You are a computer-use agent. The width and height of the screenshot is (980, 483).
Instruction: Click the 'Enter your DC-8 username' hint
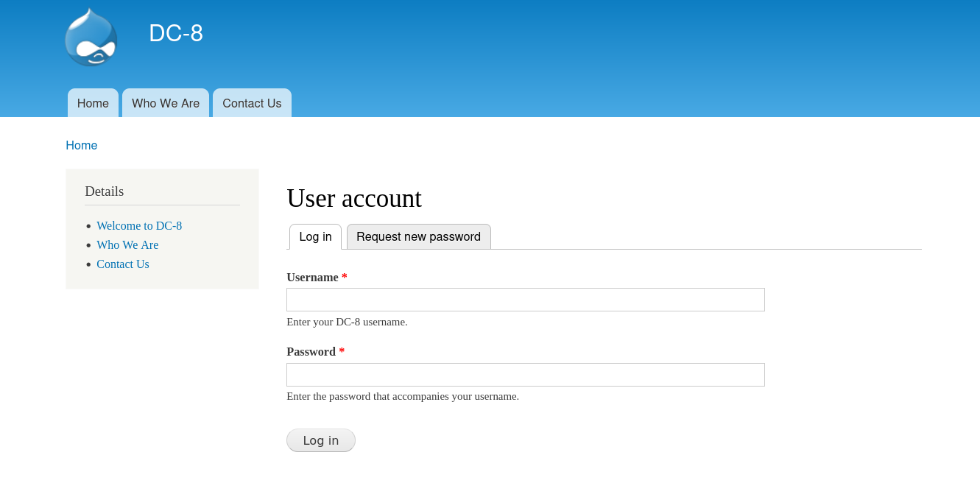(x=347, y=322)
